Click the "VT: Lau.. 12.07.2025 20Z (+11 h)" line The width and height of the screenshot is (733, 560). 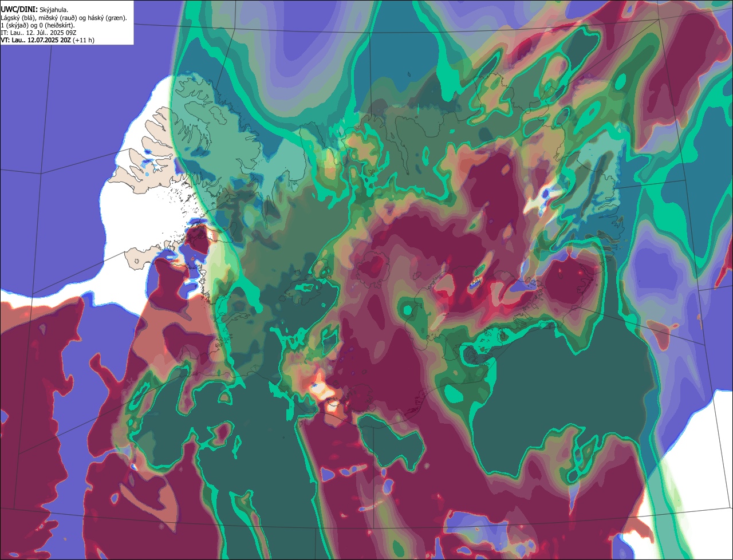pyautogui.click(x=48, y=40)
